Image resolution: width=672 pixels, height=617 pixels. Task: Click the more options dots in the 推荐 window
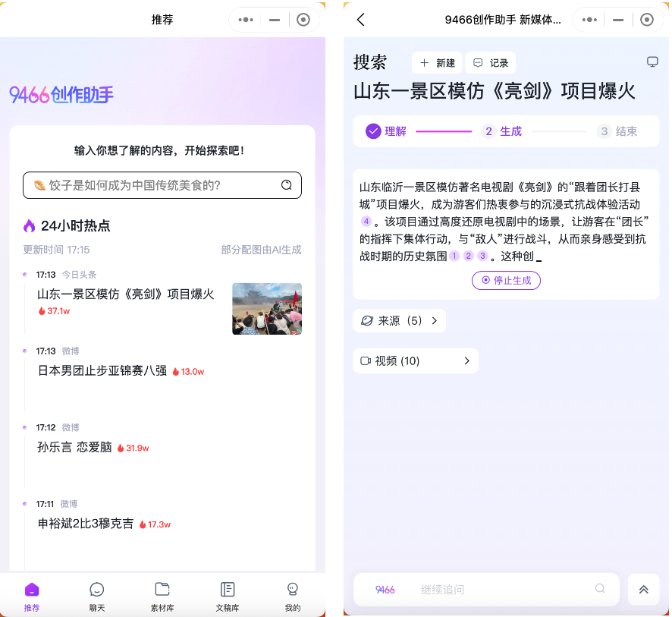pyautogui.click(x=246, y=20)
